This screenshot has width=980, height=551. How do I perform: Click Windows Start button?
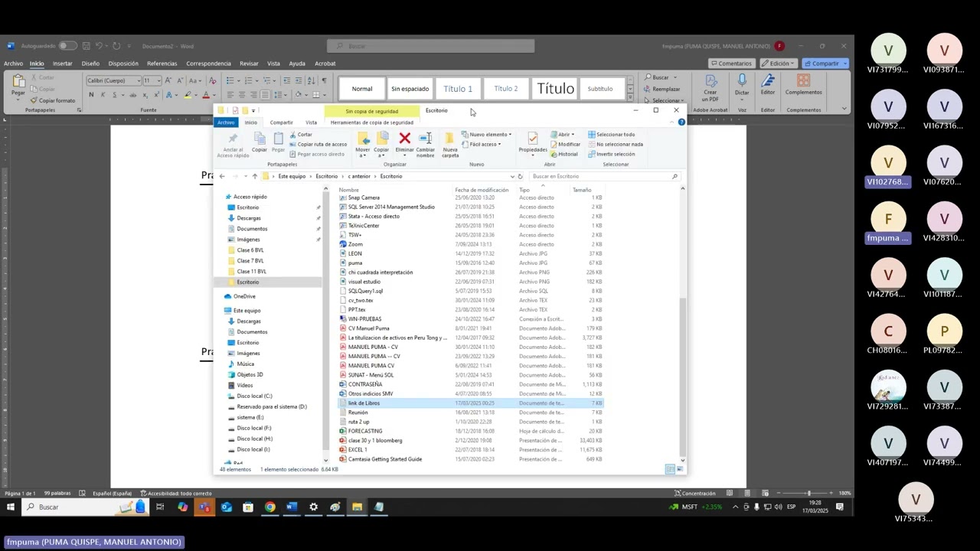[x=11, y=507]
